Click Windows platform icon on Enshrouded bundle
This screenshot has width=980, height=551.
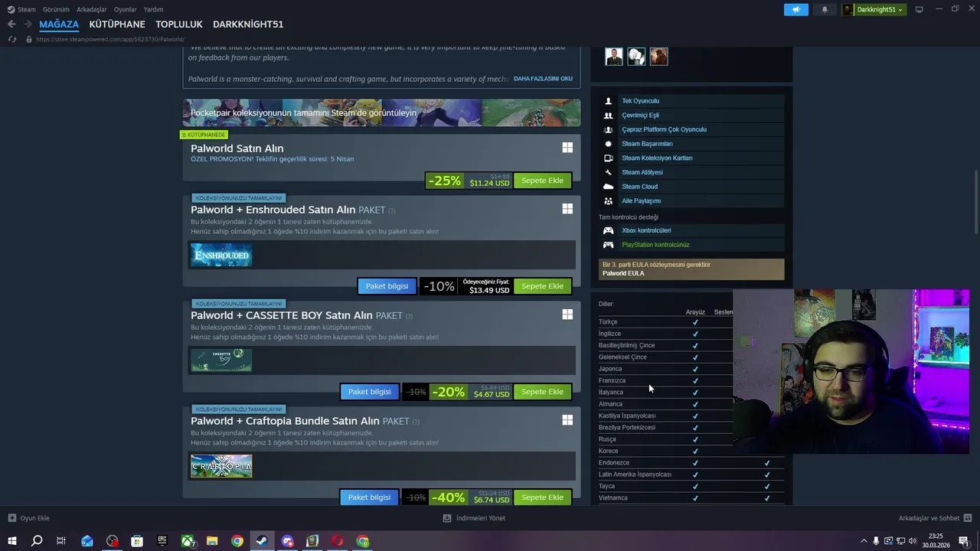click(567, 208)
